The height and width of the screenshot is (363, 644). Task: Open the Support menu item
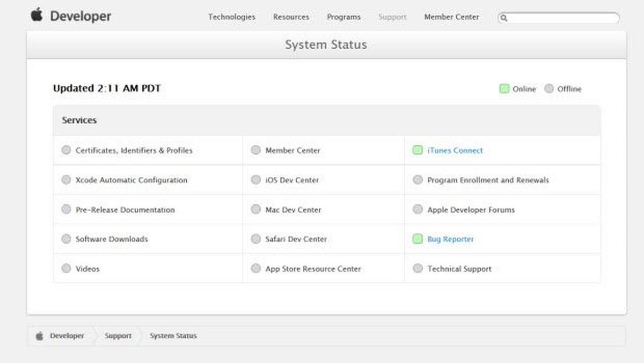(392, 17)
